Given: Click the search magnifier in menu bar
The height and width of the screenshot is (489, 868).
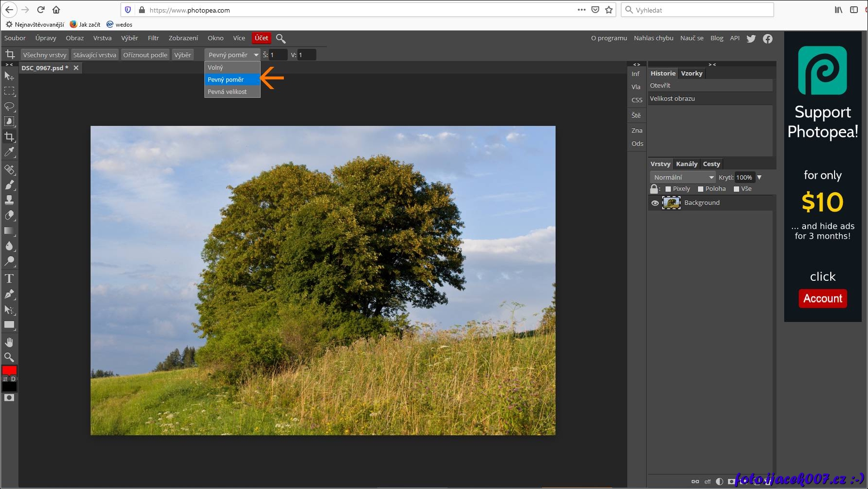Looking at the screenshot, I should tap(280, 38).
